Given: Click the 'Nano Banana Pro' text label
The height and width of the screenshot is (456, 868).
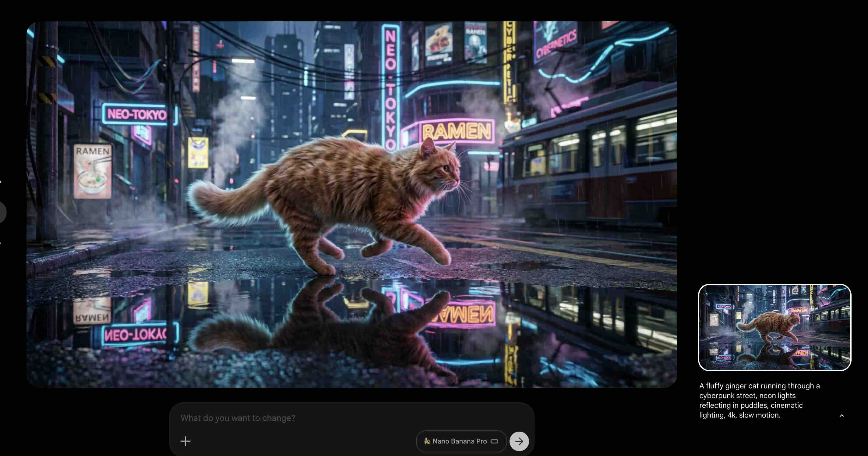Looking at the screenshot, I should [x=460, y=441].
